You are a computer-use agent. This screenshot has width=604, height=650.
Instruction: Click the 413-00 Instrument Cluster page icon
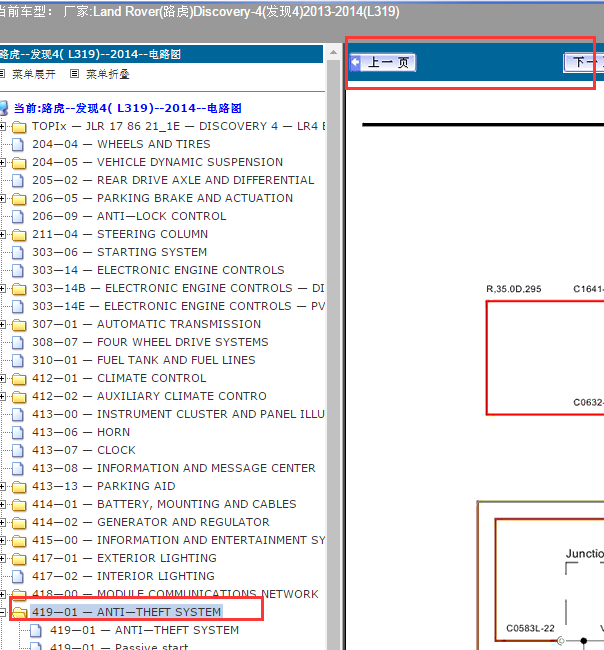click(x=18, y=415)
